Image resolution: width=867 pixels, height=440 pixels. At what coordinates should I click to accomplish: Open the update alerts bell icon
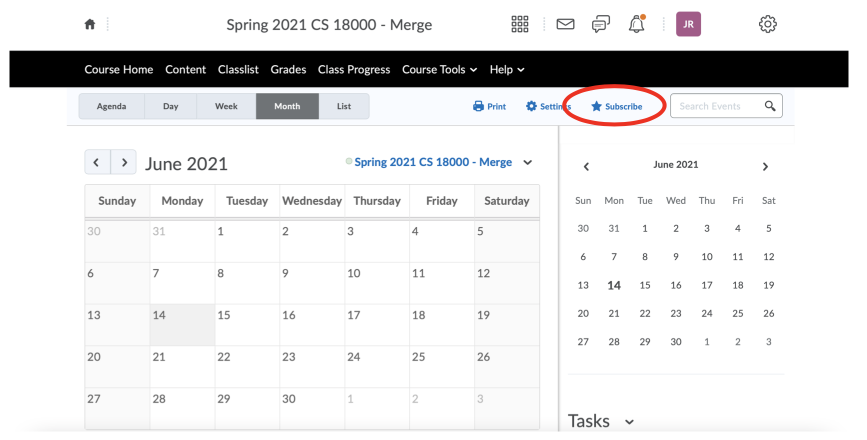636,24
